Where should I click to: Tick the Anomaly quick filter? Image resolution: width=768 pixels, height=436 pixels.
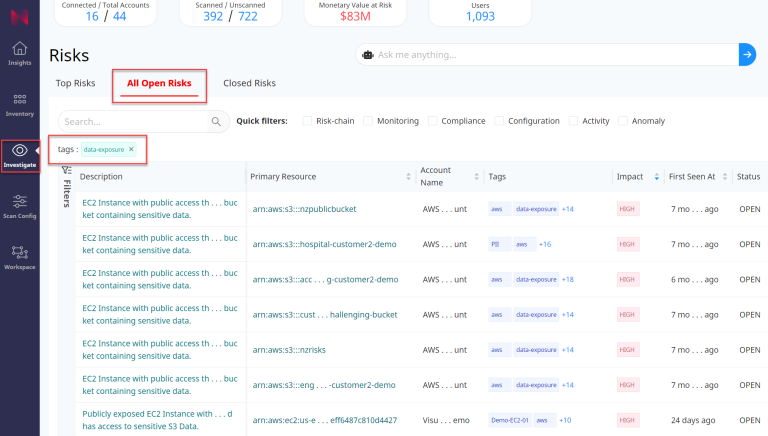click(x=623, y=121)
